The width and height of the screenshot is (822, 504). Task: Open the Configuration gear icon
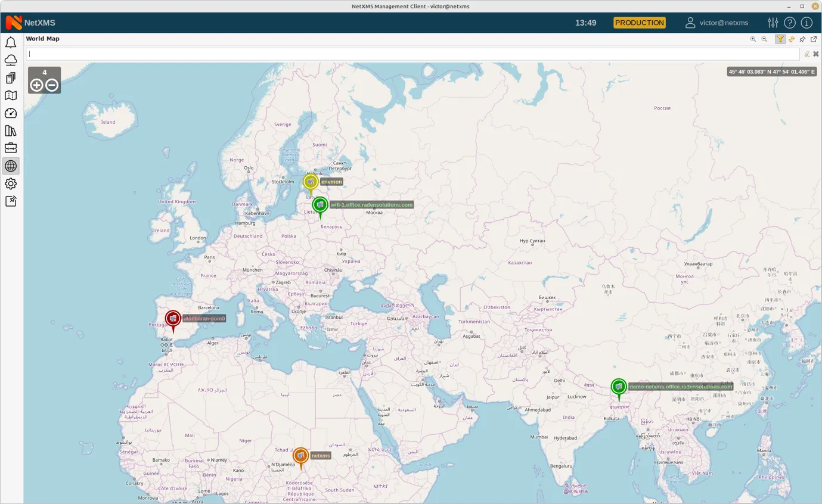11,183
